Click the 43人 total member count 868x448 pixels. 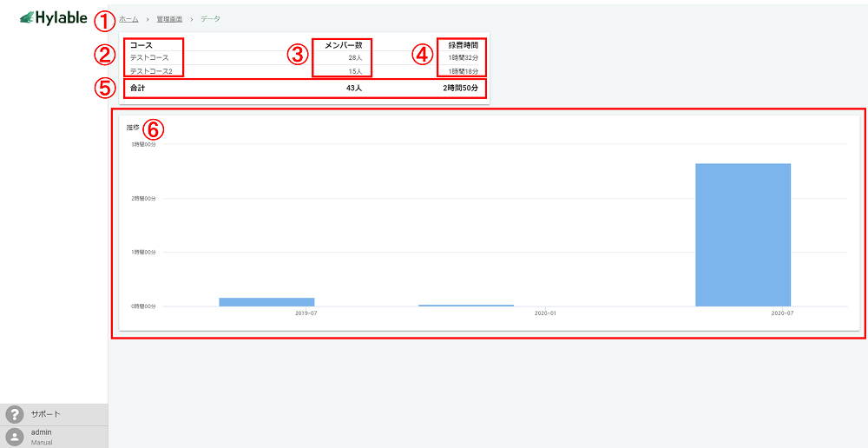[x=353, y=88]
